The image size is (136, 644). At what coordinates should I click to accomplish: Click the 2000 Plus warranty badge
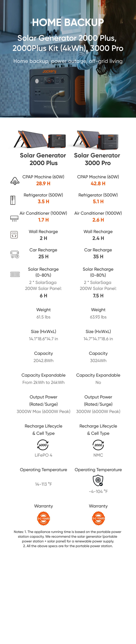43,518
